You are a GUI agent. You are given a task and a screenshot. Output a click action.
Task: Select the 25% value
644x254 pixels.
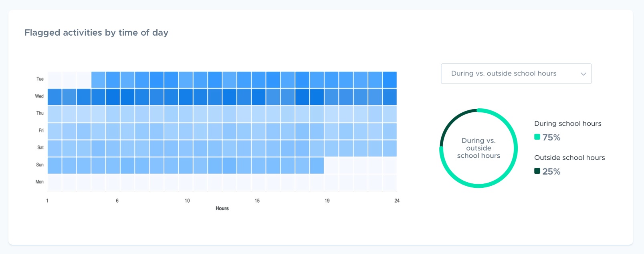(551, 171)
